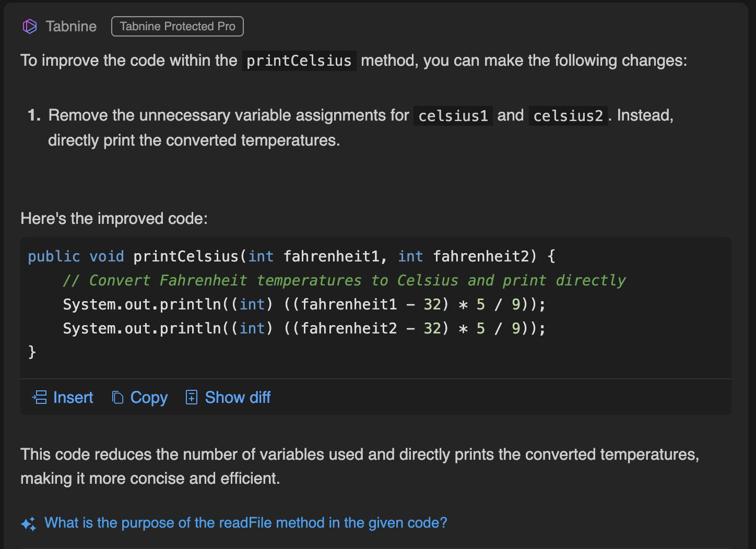Image resolution: width=756 pixels, height=549 pixels.
Task: Click the println line using fahrenheit1
Action: pyautogui.click(x=304, y=304)
